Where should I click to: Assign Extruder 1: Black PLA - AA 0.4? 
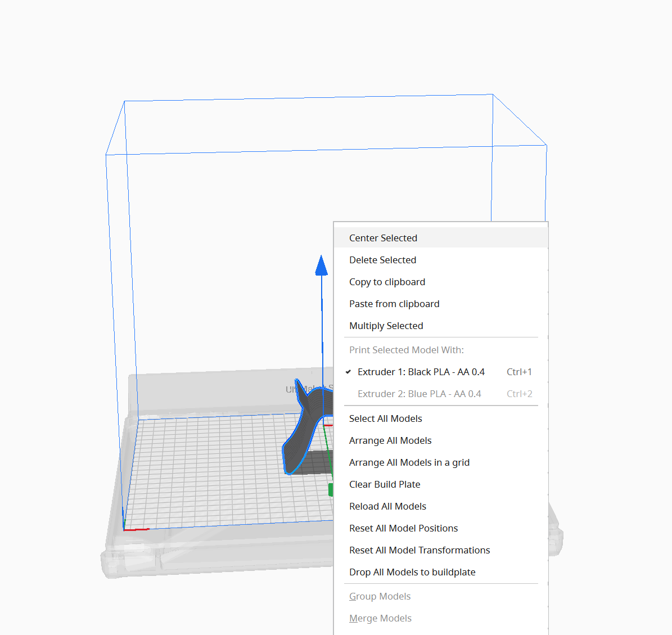[440, 372]
